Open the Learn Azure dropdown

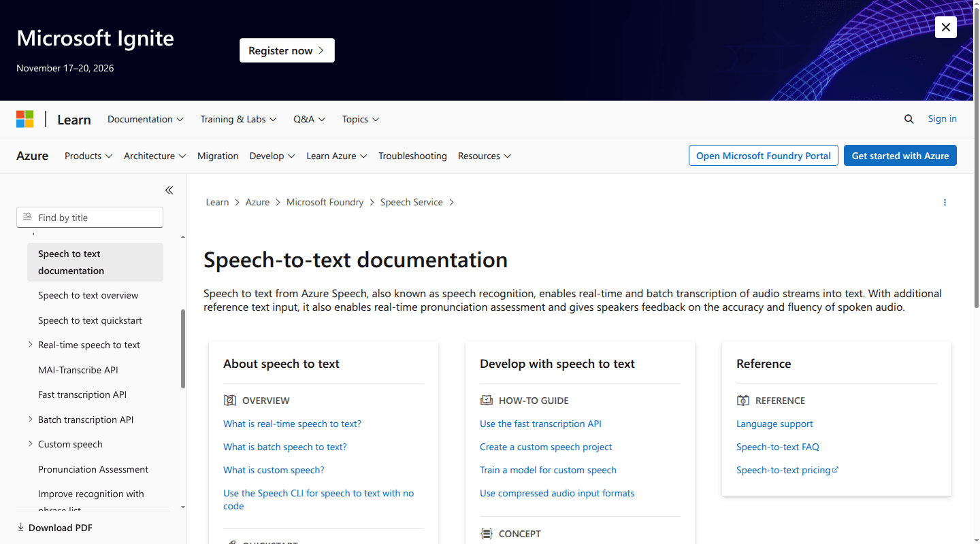(337, 156)
